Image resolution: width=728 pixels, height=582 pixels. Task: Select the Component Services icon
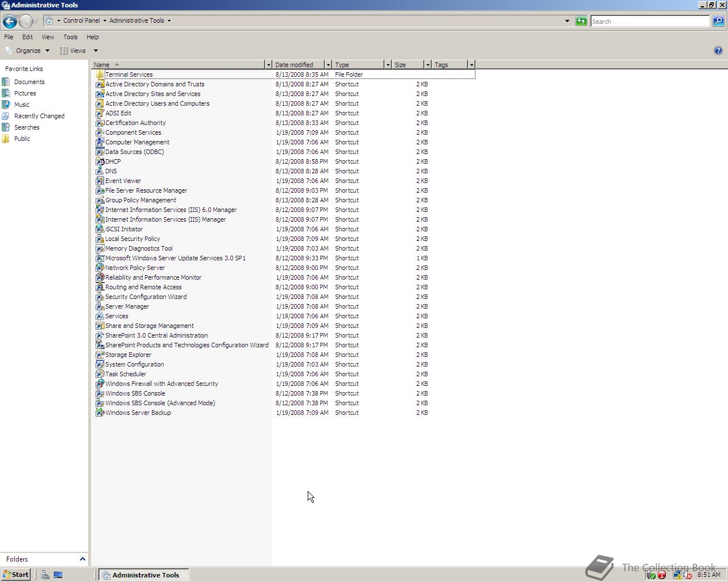(x=100, y=132)
